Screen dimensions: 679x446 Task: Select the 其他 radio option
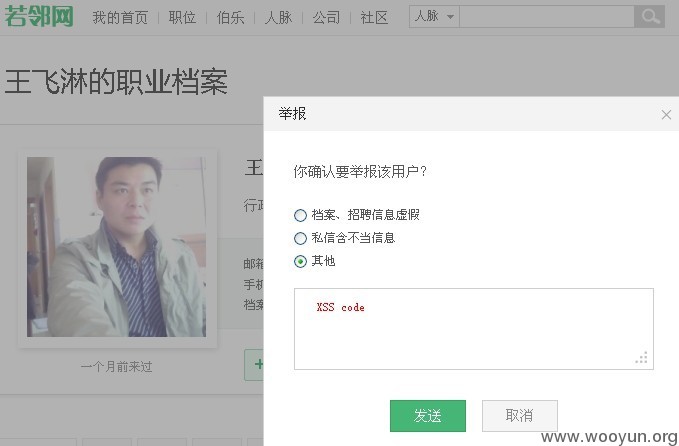tap(300, 262)
